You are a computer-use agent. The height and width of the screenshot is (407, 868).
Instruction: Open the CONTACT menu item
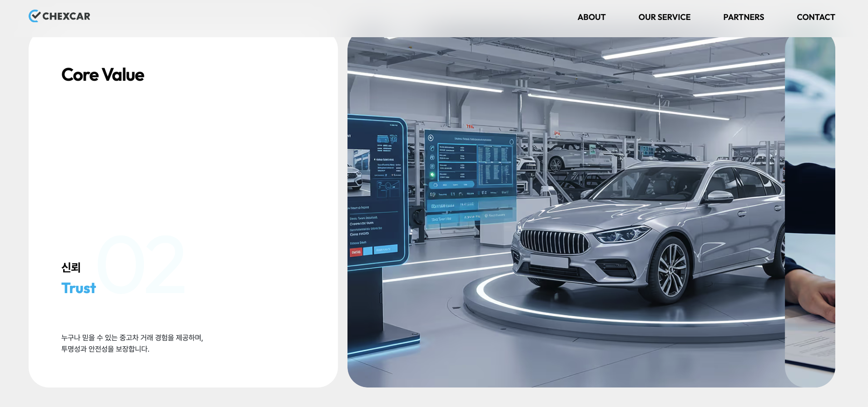tap(816, 17)
